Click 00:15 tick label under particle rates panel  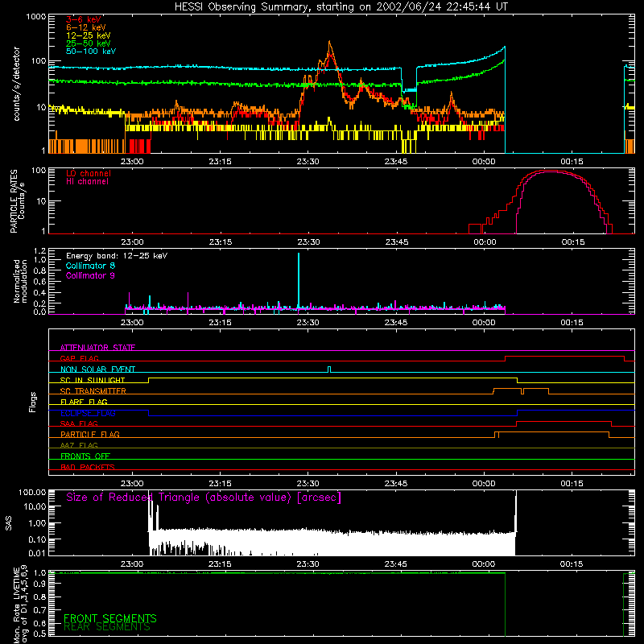[573, 242]
